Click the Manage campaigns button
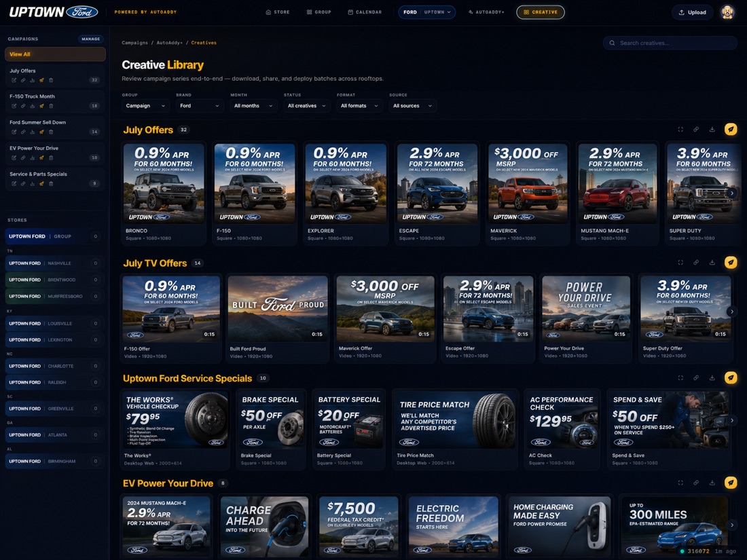Viewport: 747px width, 560px height. [90, 39]
